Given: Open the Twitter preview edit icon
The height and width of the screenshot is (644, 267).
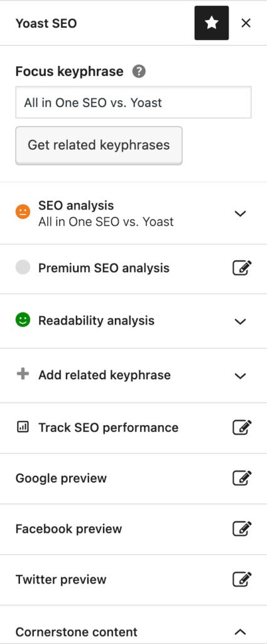Looking at the screenshot, I should point(242,579).
